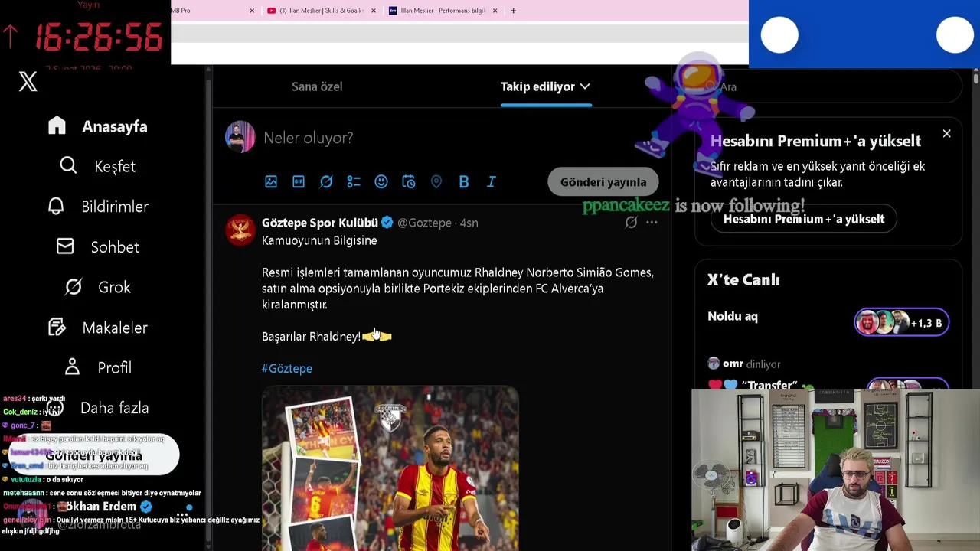Click Anasayfa label in sidebar
The image size is (980, 551).
[115, 126]
